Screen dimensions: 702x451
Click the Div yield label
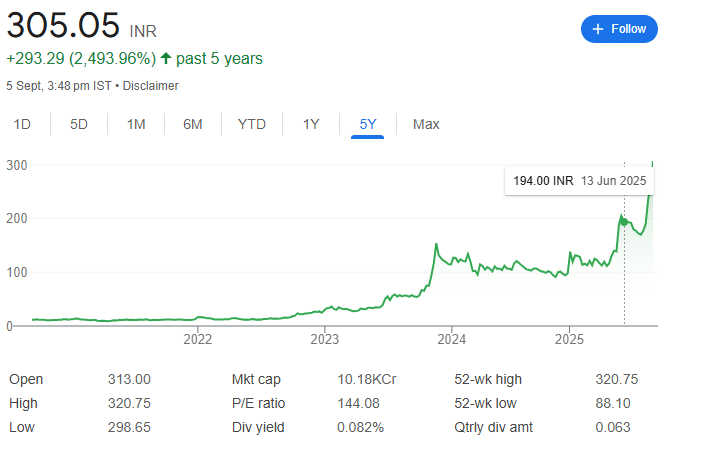[258, 427]
